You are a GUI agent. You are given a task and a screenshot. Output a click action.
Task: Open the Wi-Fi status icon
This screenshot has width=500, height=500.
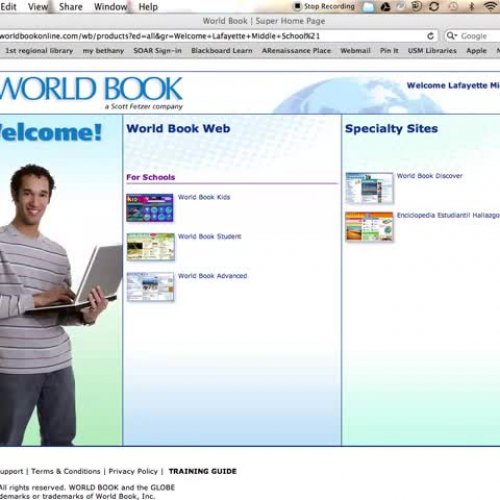click(x=490, y=6)
